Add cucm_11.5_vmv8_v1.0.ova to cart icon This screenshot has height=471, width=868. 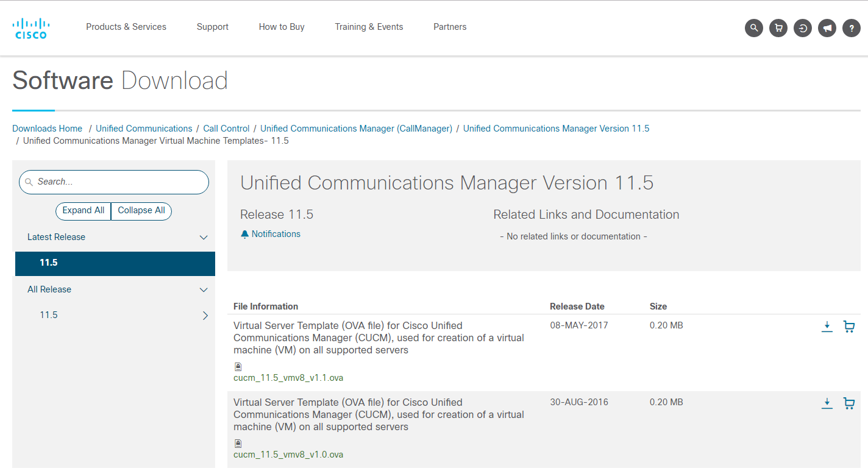point(849,403)
